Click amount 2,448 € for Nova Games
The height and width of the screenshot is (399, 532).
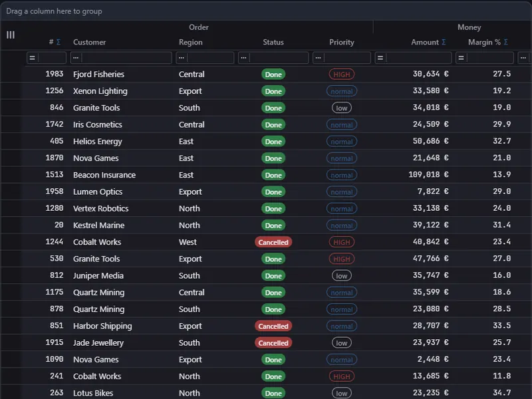(x=433, y=359)
